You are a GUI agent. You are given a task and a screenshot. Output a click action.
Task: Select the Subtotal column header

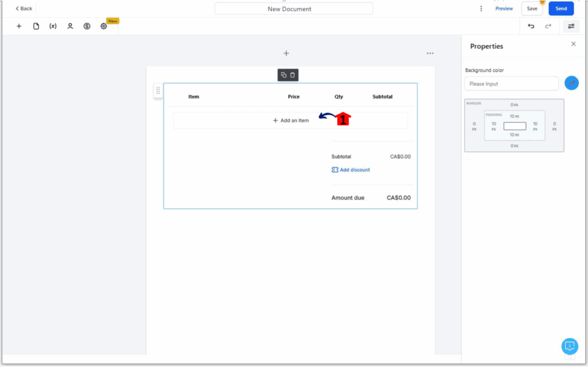pos(382,96)
